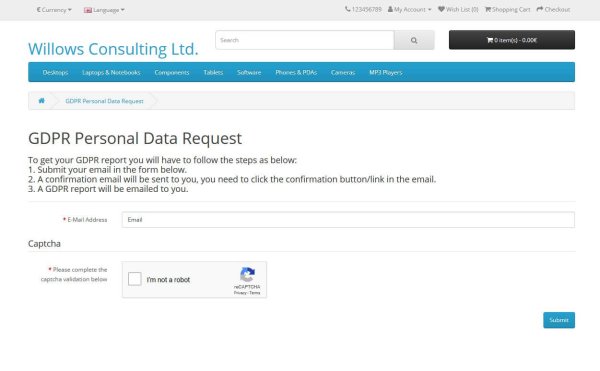Click the Willows Consulting Ltd. logo link
The image size is (600, 371).
(x=113, y=49)
